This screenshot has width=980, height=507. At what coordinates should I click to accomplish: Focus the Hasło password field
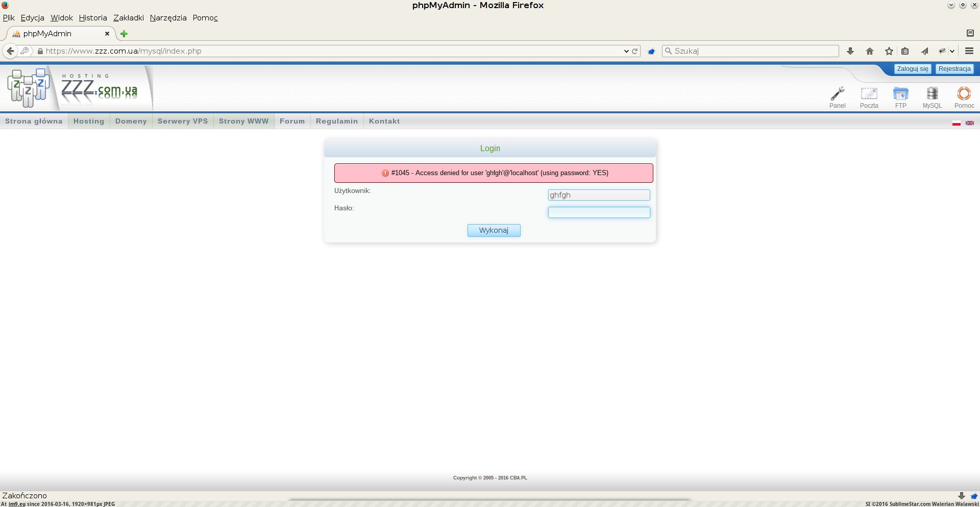599,212
